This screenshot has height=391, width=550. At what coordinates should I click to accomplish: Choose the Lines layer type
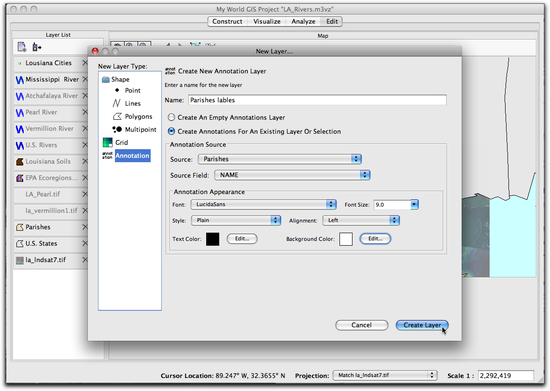click(127, 103)
